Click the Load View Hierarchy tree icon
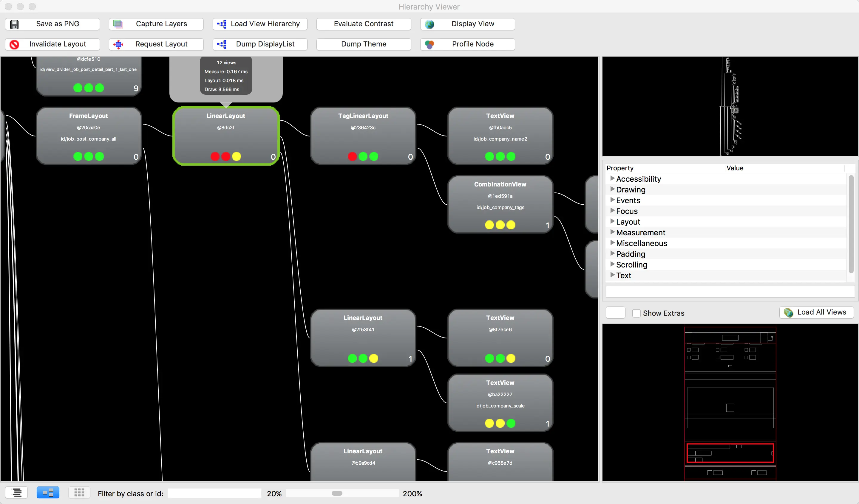Viewport: 859px width, 504px height. [222, 24]
